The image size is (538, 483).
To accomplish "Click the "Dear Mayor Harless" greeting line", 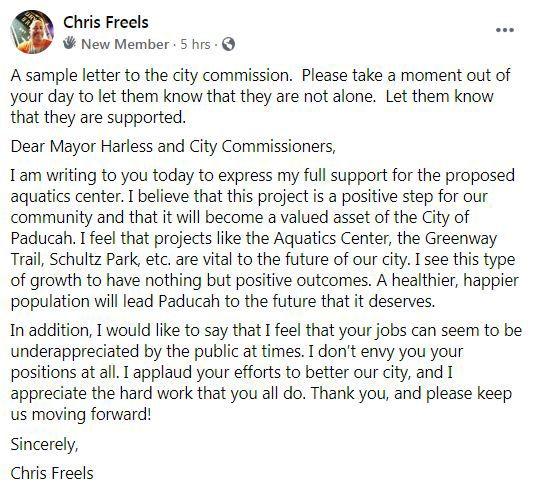I will tap(173, 146).
